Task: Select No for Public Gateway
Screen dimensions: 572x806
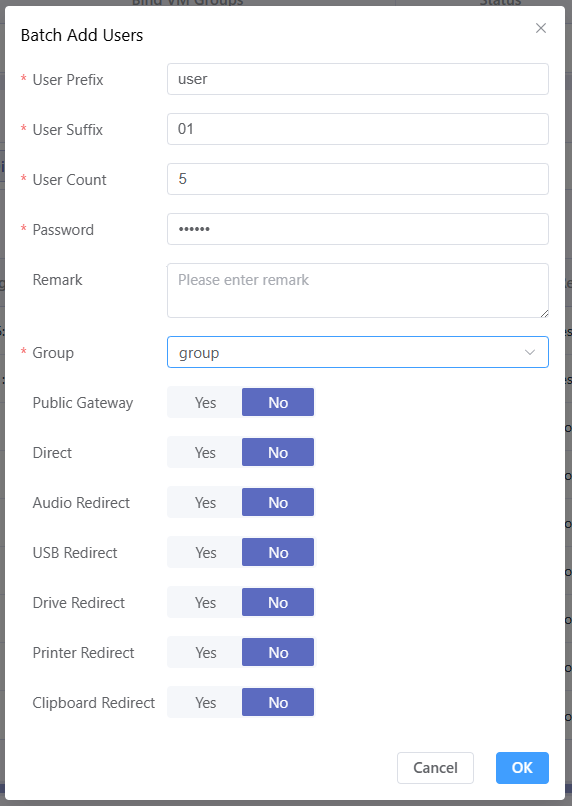Action: coord(278,402)
